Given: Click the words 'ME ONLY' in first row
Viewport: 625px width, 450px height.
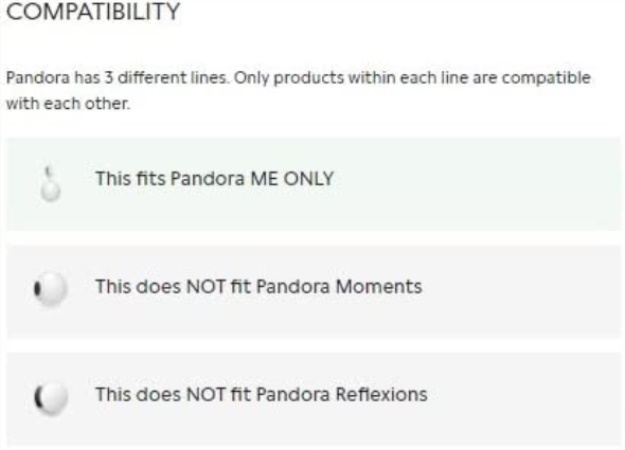Looking at the screenshot, I should coord(292,179).
